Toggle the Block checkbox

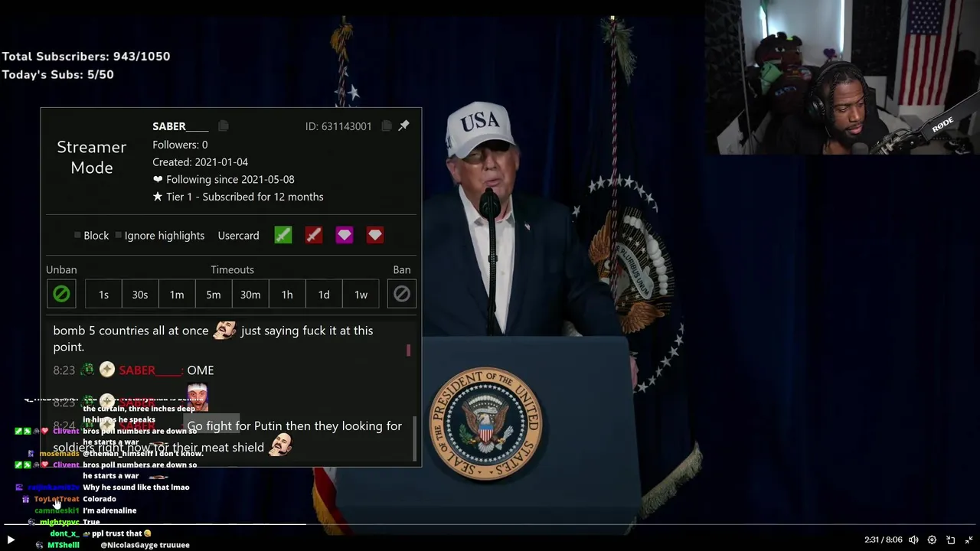pos(77,235)
